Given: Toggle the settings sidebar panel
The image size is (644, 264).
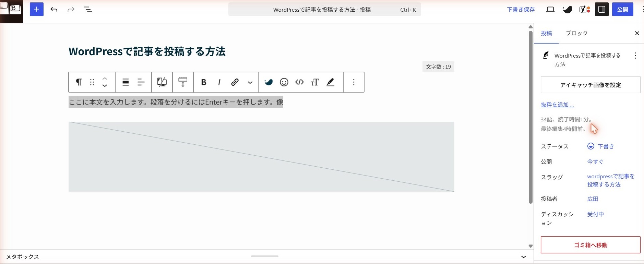Looking at the screenshot, I should (x=602, y=9).
